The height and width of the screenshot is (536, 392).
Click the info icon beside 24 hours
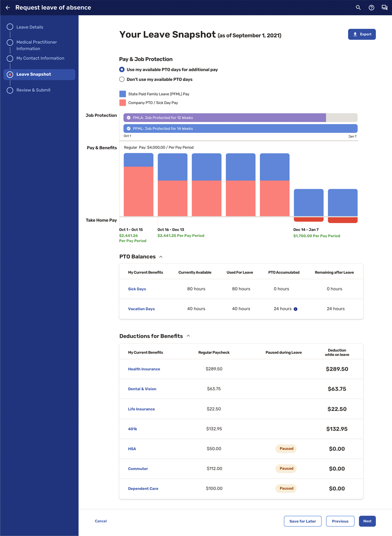coord(295,309)
